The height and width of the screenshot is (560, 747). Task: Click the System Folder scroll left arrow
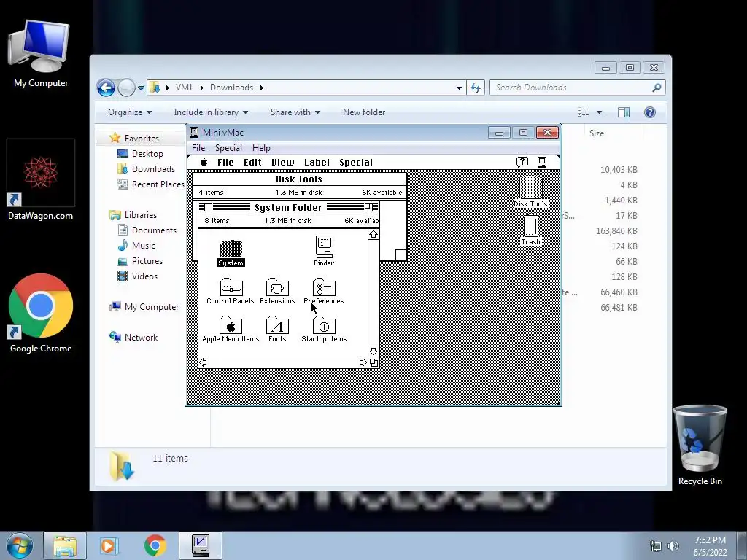pyautogui.click(x=204, y=362)
